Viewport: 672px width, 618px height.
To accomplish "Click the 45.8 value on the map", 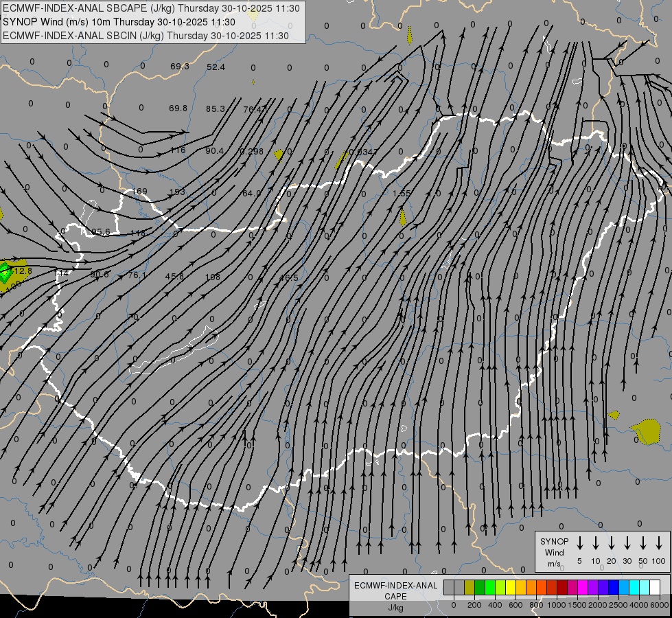I will (x=175, y=276).
